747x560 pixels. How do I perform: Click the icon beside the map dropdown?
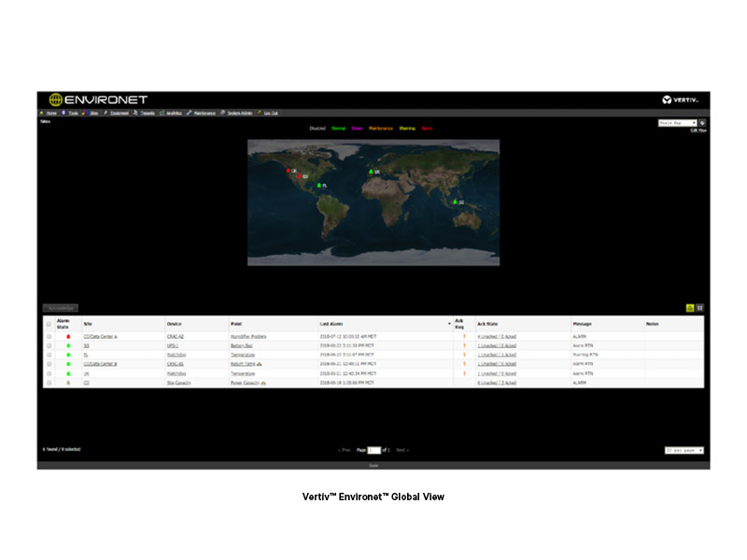[x=702, y=122]
